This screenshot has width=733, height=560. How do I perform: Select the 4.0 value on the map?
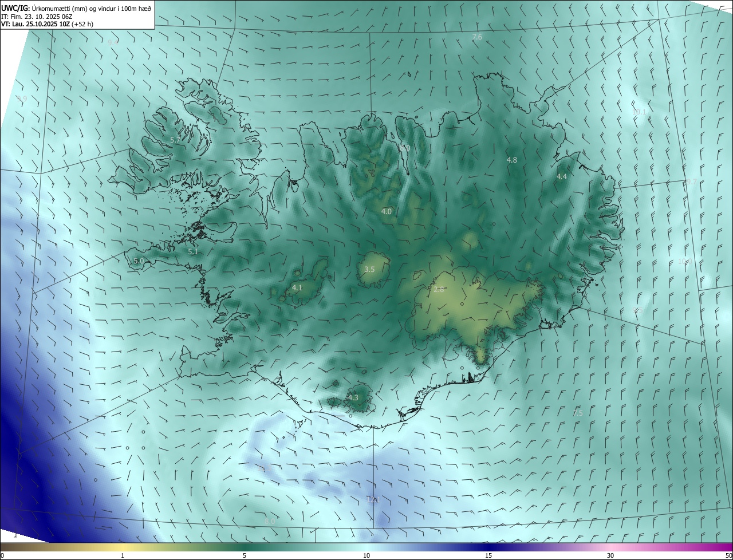387,211
